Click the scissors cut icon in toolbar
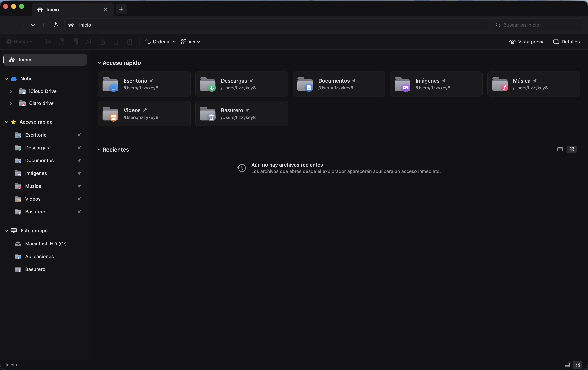This screenshot has width=588, height=370. point(48,42)
